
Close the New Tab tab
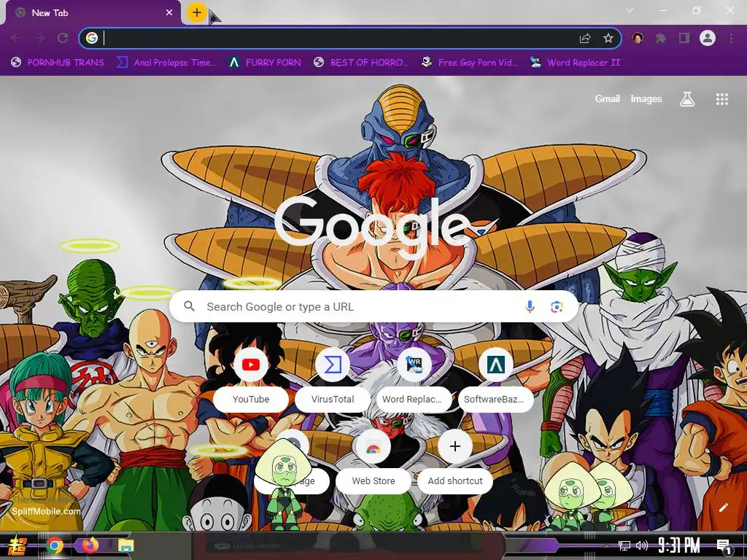click(169, 13)
